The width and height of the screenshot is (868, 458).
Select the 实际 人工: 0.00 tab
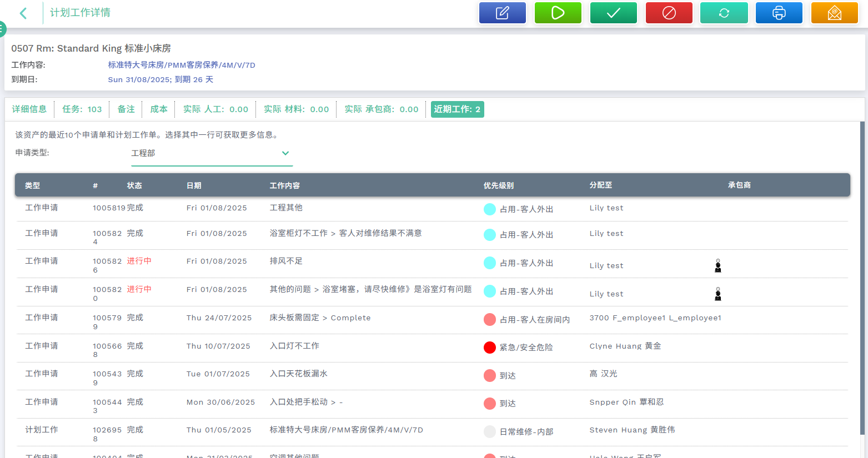pos(215,109)
